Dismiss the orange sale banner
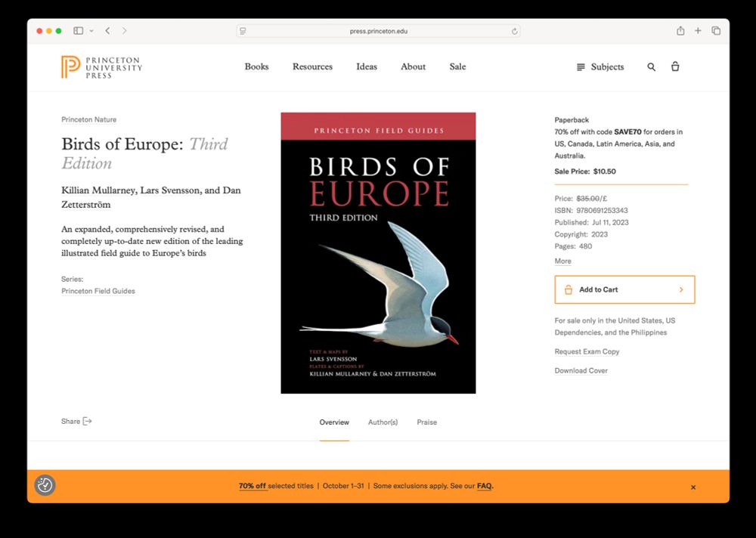This screenshot has width=756, height=538. (x=692, y=487)
